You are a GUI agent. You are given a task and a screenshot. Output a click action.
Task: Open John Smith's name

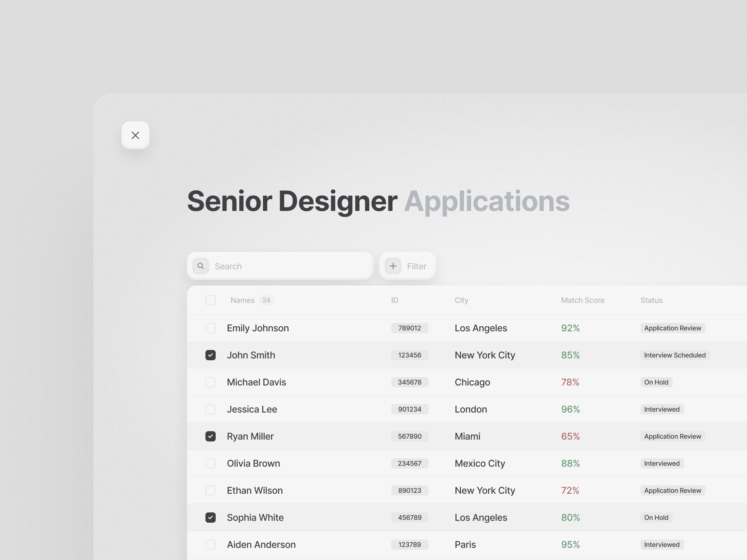[251, 355]
